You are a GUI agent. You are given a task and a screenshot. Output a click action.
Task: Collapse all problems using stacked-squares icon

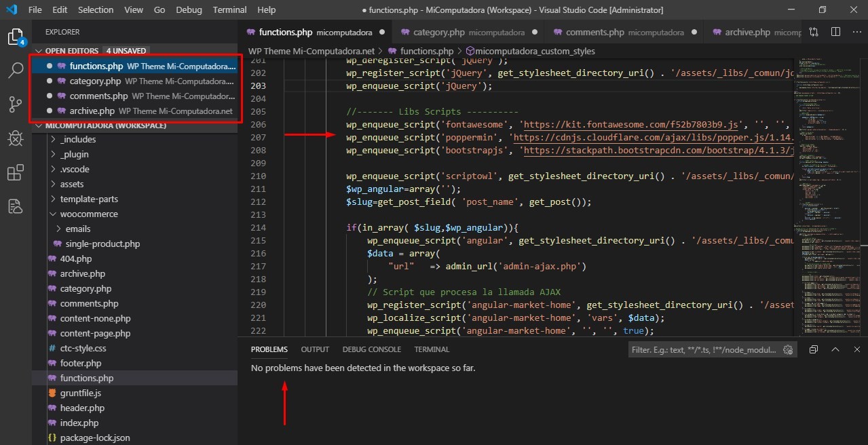(x=814, y=349)
